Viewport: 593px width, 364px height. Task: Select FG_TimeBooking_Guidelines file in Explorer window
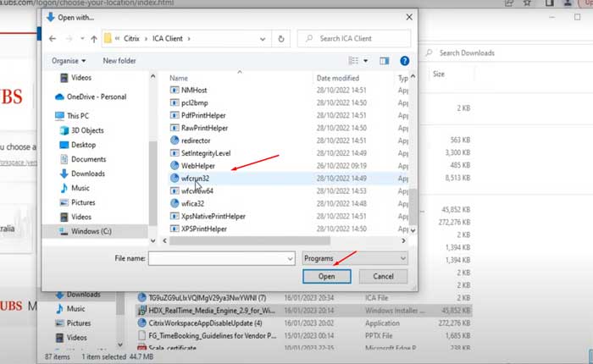click(213, 336)
